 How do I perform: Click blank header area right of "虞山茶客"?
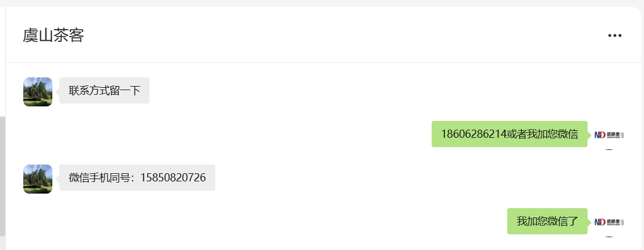pos(349,35)
